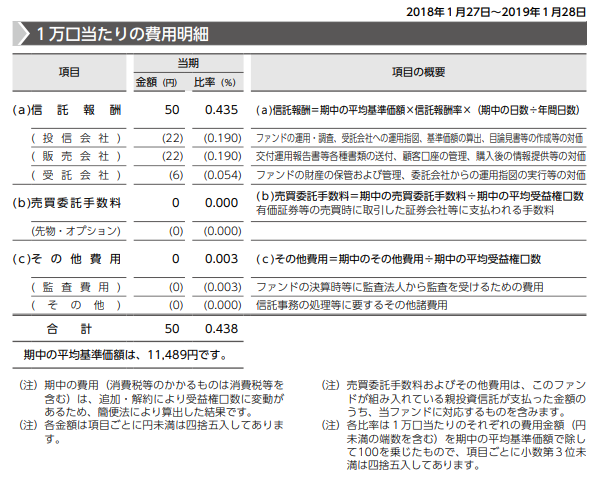The height and width of the screenshot is (481, 597).
Task: Click the (0.000) ratio in その他 row
Action: (x=222, y=305)
